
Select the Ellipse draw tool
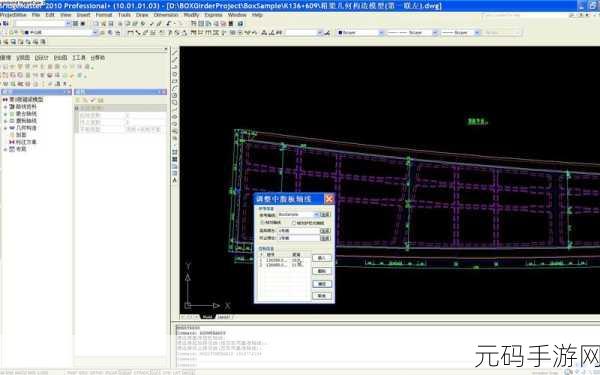pyautogui.click(x=175, y=117)
